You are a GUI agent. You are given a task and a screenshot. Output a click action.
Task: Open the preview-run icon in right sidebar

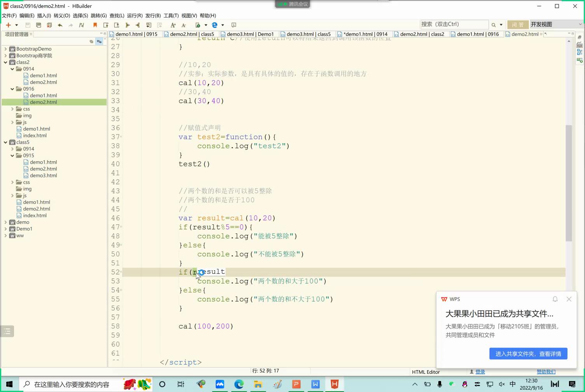tap(580, 60)
